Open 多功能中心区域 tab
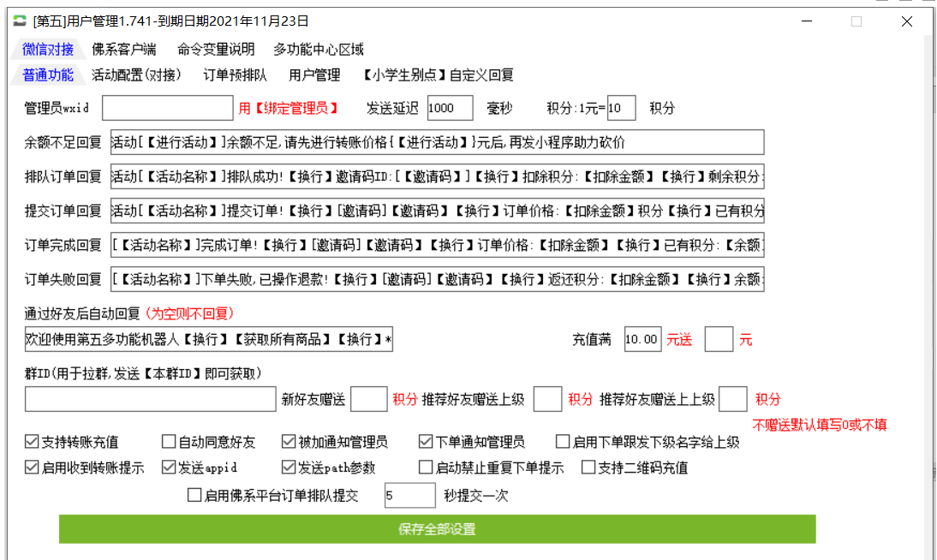Viewport: 937px width, 560px height. coord(319,50)
